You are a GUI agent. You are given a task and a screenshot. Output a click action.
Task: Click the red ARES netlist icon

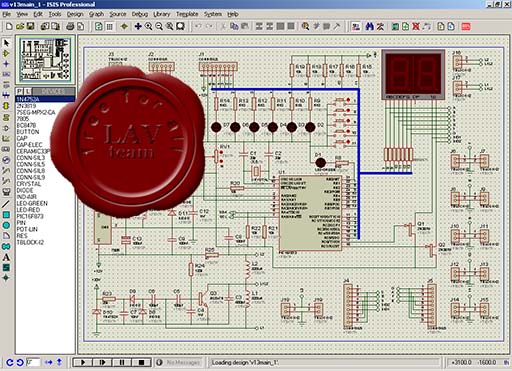[x=466, y=26]
